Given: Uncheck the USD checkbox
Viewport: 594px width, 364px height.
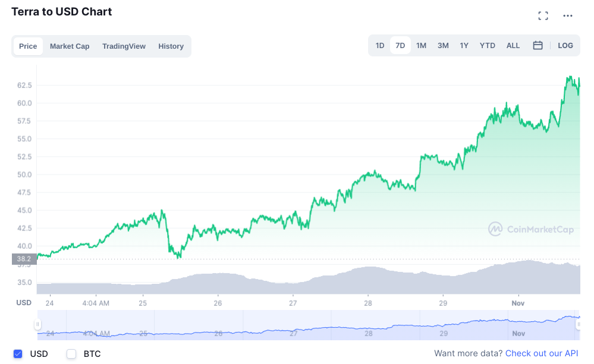Looking at the screenshot, I should pos(18,354).
